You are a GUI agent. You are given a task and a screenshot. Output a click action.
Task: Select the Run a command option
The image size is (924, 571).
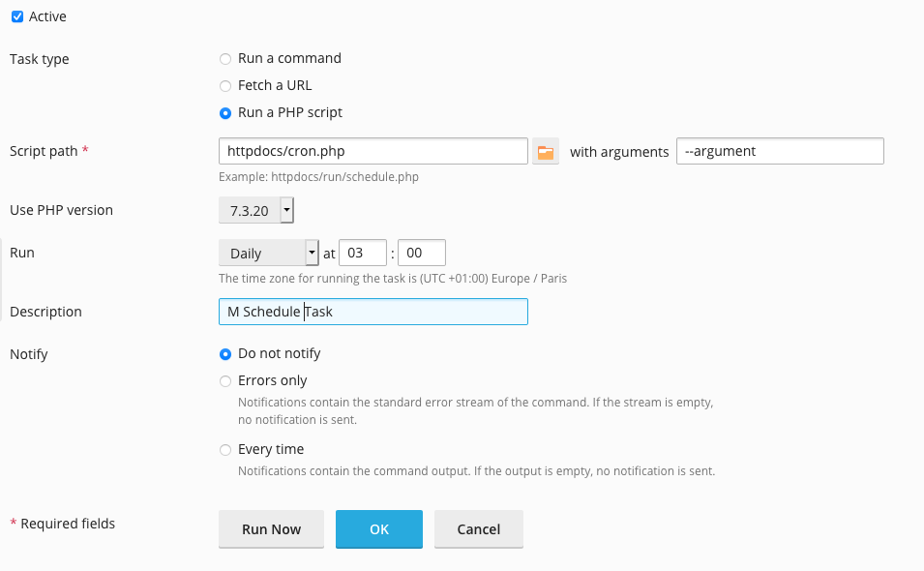point(225,59)
